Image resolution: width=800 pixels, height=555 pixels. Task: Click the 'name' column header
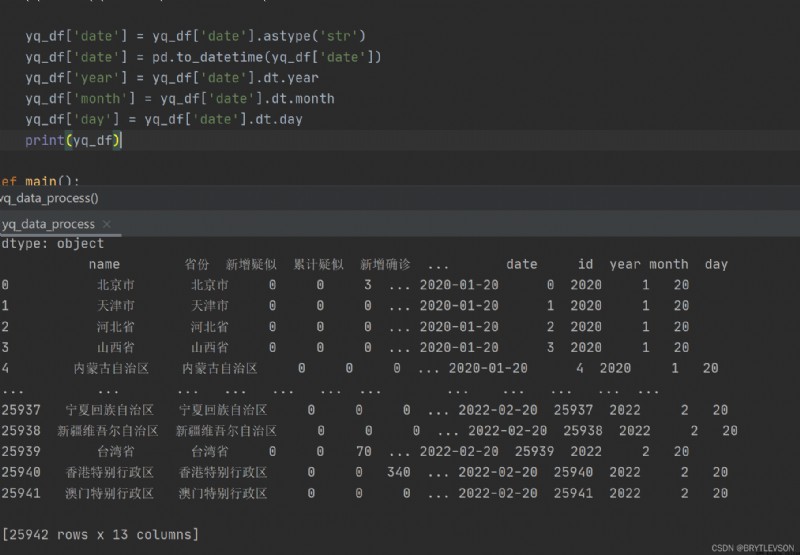click(x=104, y=264)
